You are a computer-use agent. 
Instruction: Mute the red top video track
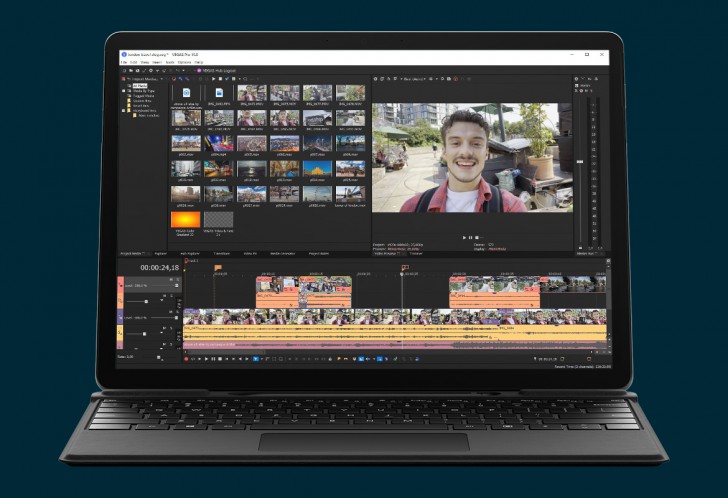pos(171,279)
